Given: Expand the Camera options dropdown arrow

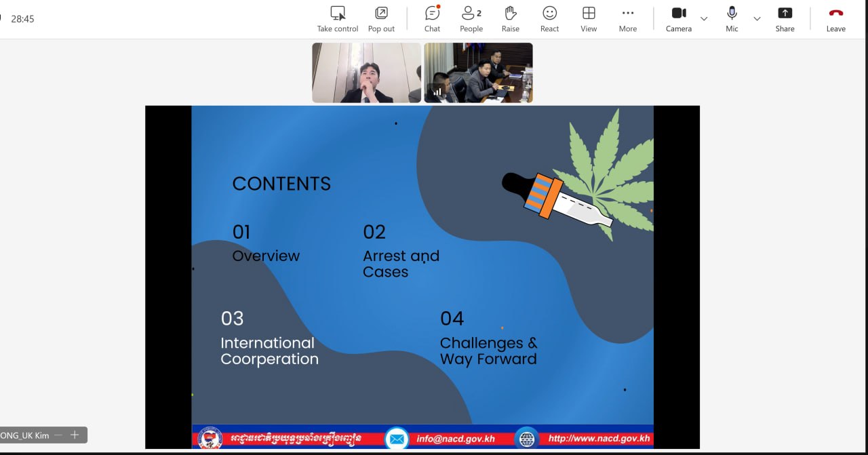Looking at the screenshot, I should point(704,18).
